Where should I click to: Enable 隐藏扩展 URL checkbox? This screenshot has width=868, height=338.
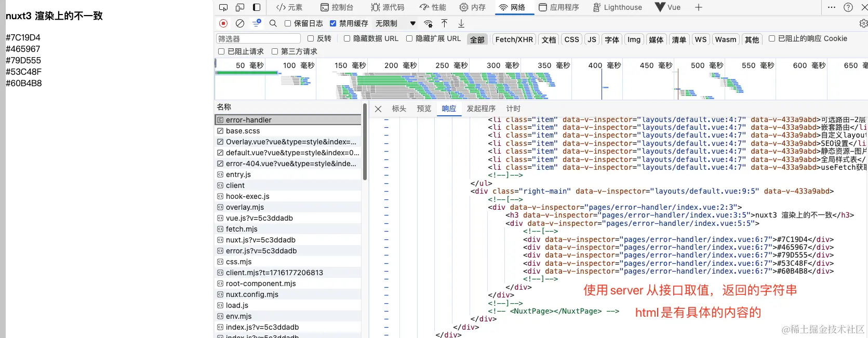coord(409,38)
